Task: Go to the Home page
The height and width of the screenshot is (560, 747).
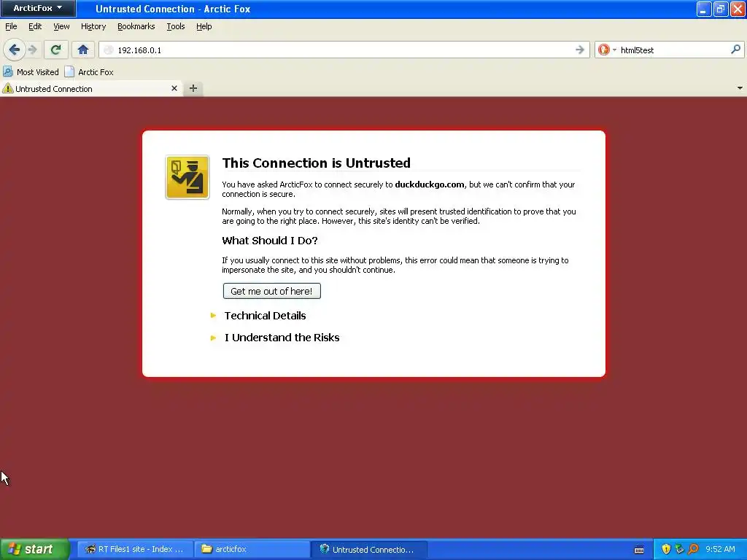Action: (83, 50)
